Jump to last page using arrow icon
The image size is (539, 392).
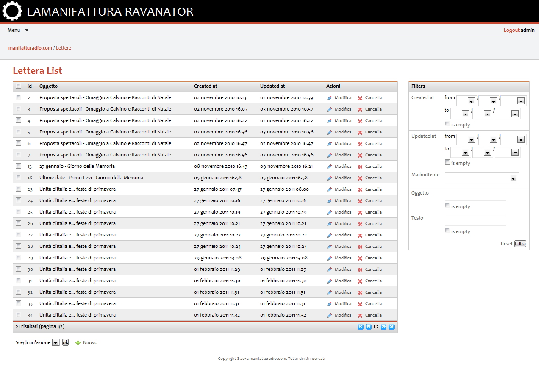point(392,326)
